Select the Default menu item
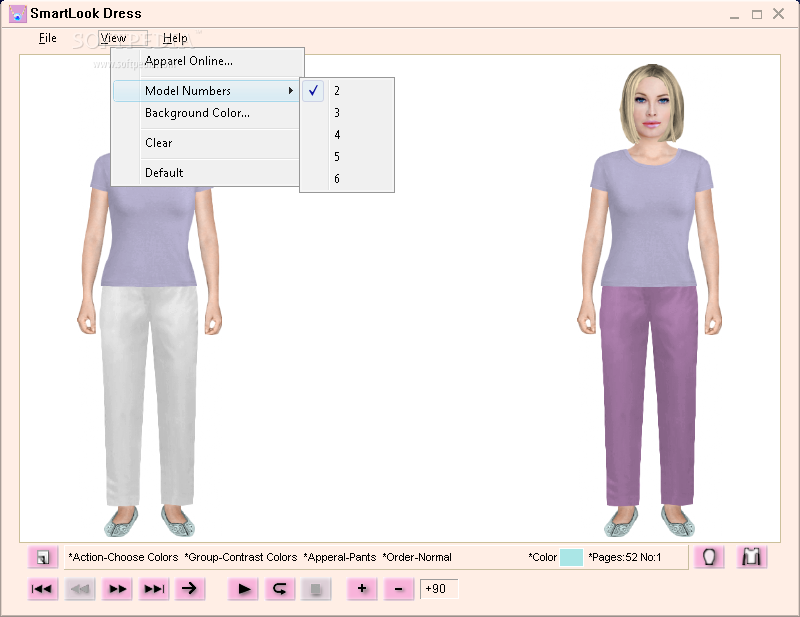The height and width of the screenshot is (617, 800). [206, 172]
